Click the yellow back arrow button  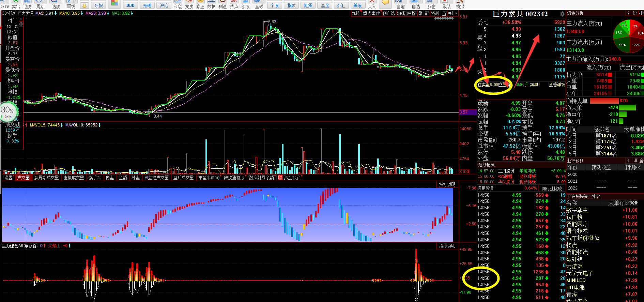point(385,3)
